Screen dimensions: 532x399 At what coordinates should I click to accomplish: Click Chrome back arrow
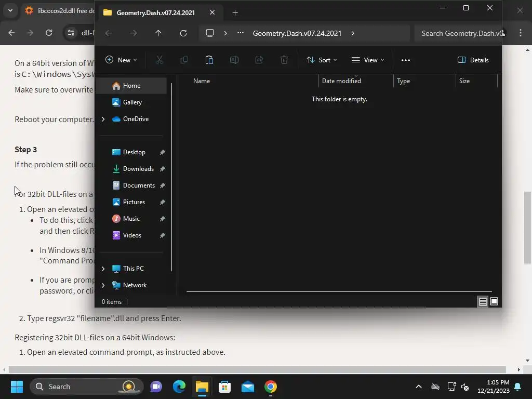click(11, 33)
